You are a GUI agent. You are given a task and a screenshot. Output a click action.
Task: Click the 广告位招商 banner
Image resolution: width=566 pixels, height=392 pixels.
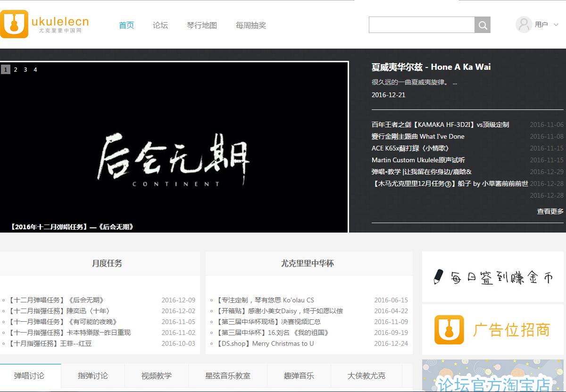[x=493, y=329]
